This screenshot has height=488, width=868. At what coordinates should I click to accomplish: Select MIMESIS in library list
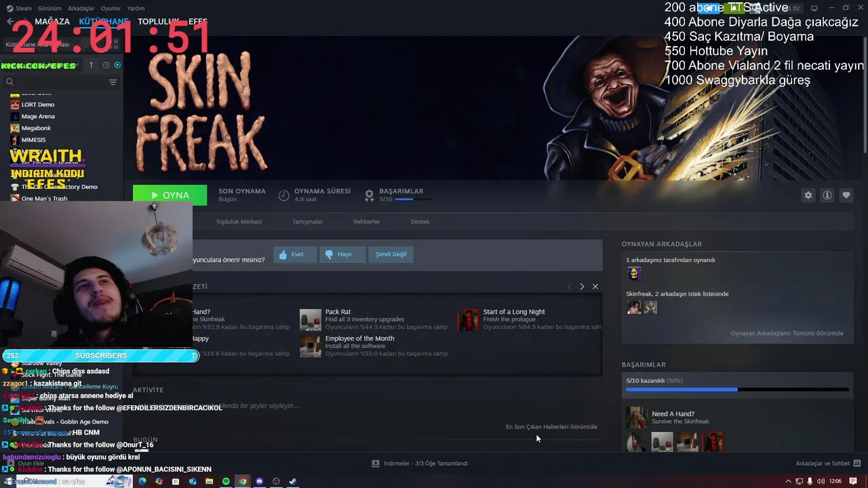coord(33,140)
